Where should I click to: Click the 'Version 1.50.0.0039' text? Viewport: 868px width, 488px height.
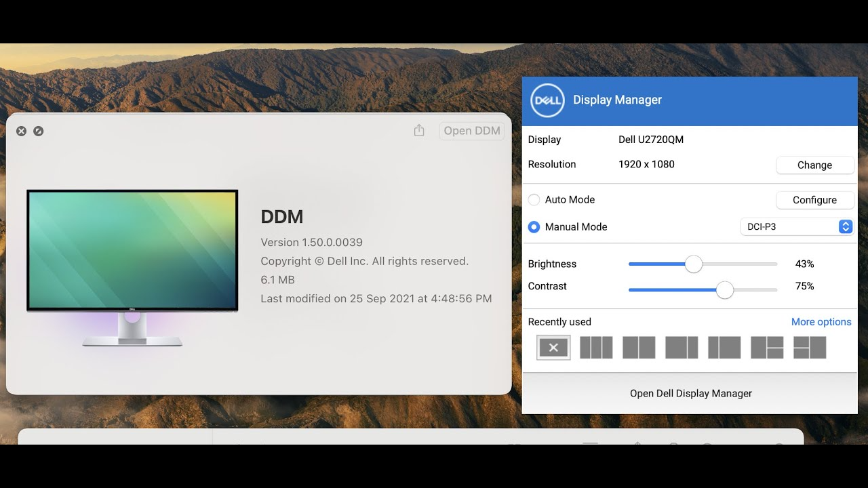click(312, 242)
